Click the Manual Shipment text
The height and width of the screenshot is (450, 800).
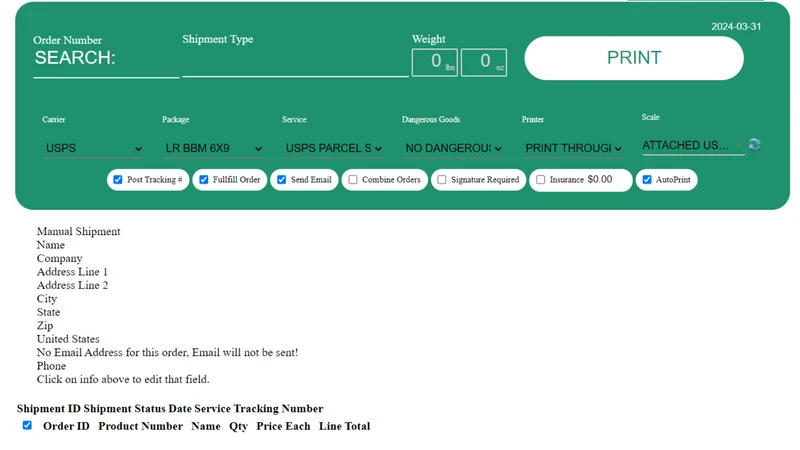click(x=79, y=232)
